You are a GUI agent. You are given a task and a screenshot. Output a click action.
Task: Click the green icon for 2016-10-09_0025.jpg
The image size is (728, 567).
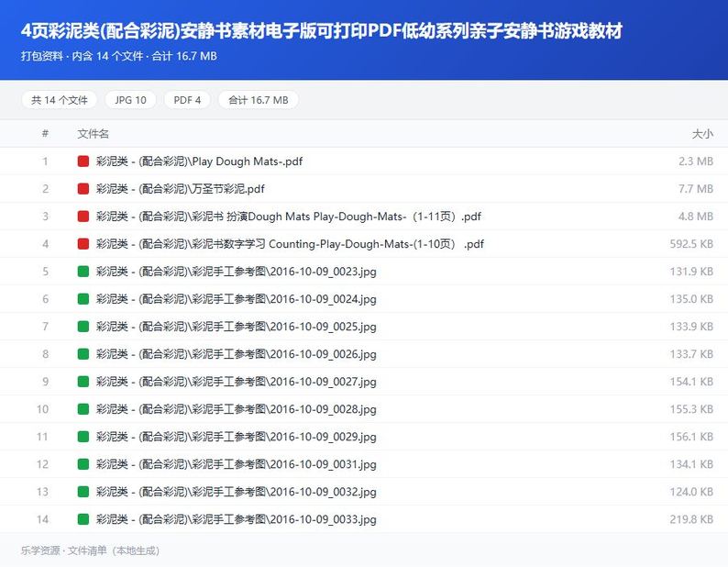83,327
